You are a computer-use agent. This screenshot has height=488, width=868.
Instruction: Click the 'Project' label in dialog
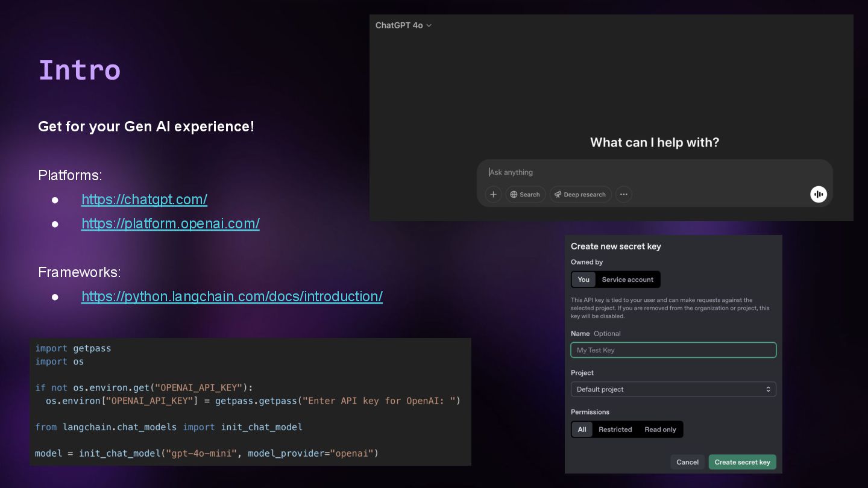(x=582, y=373)
